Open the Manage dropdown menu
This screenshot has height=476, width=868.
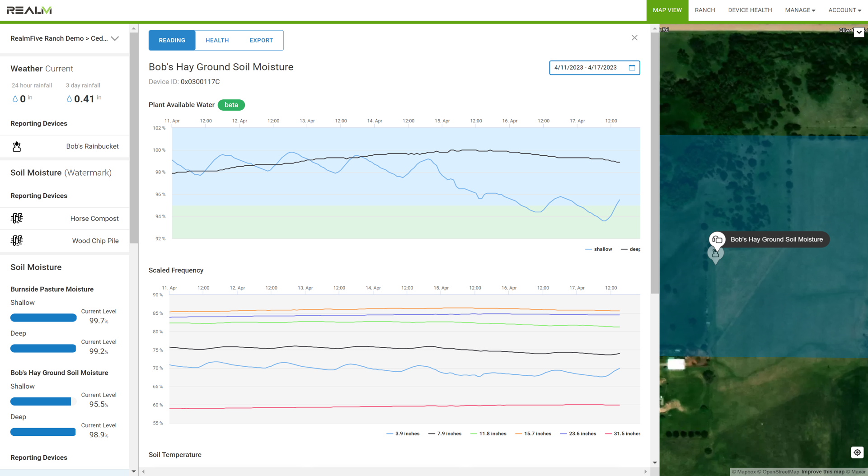[x=800, y=10]
